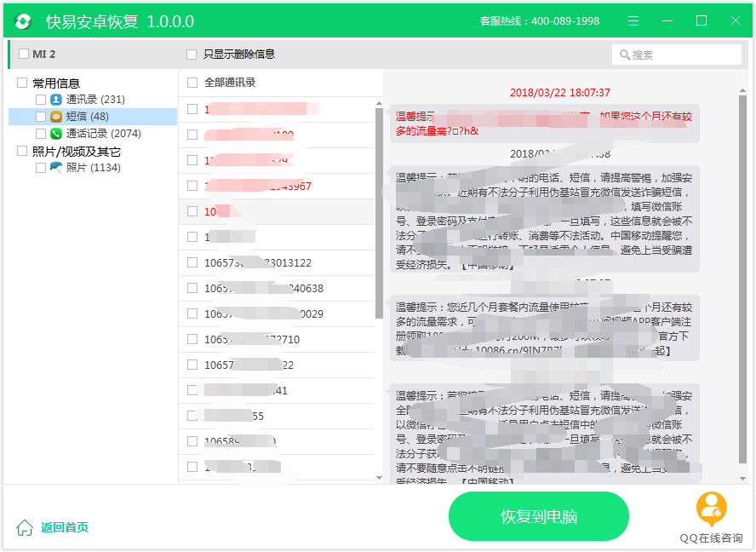
Task: Tick the checkbox beside 通话记录 (2074)
Action: tap(41, 134)
